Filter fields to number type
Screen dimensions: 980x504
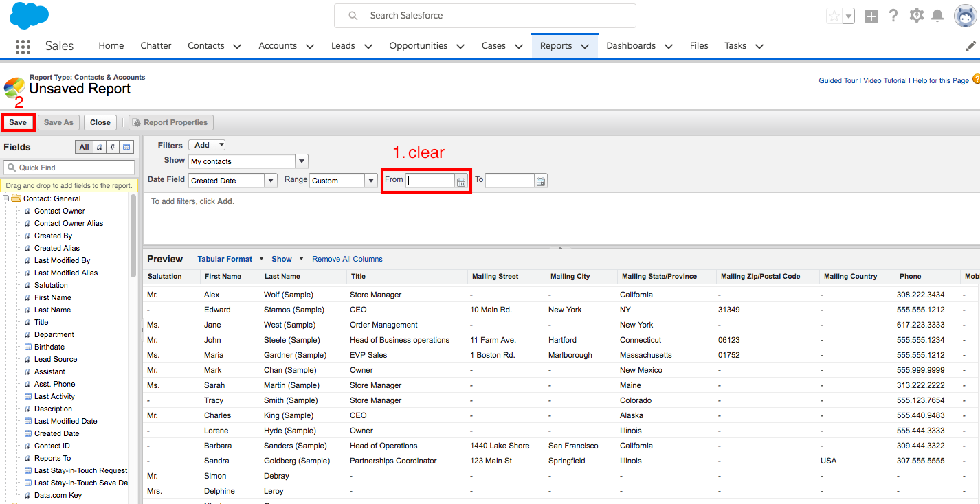[x=113, y=147]
